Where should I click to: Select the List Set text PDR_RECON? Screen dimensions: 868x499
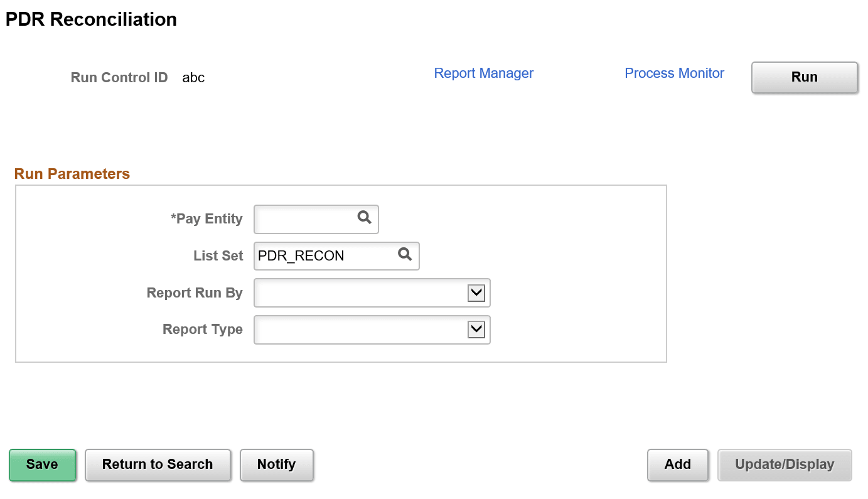(x=300, y=255)
